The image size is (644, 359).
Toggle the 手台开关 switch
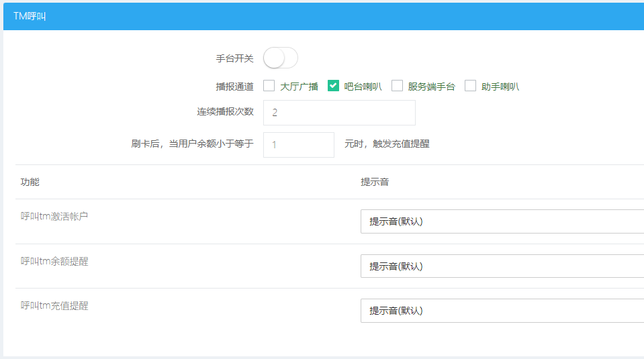click(x=281, y=58)
